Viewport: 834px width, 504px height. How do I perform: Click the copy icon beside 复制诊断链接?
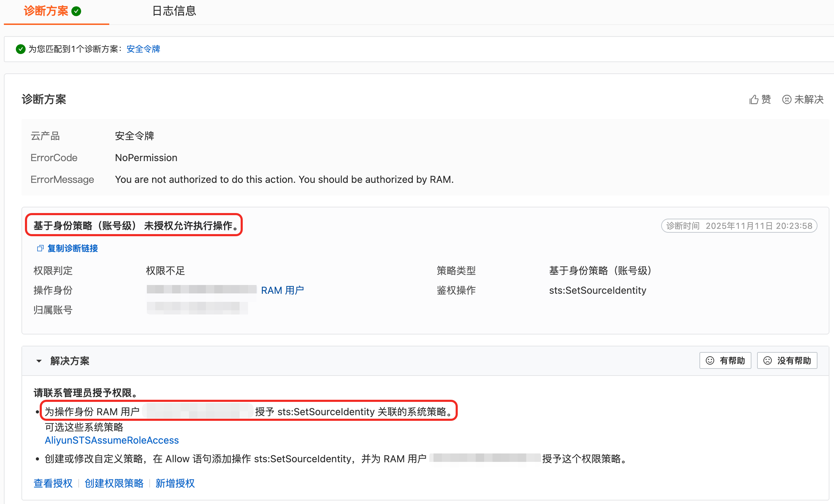40,248
